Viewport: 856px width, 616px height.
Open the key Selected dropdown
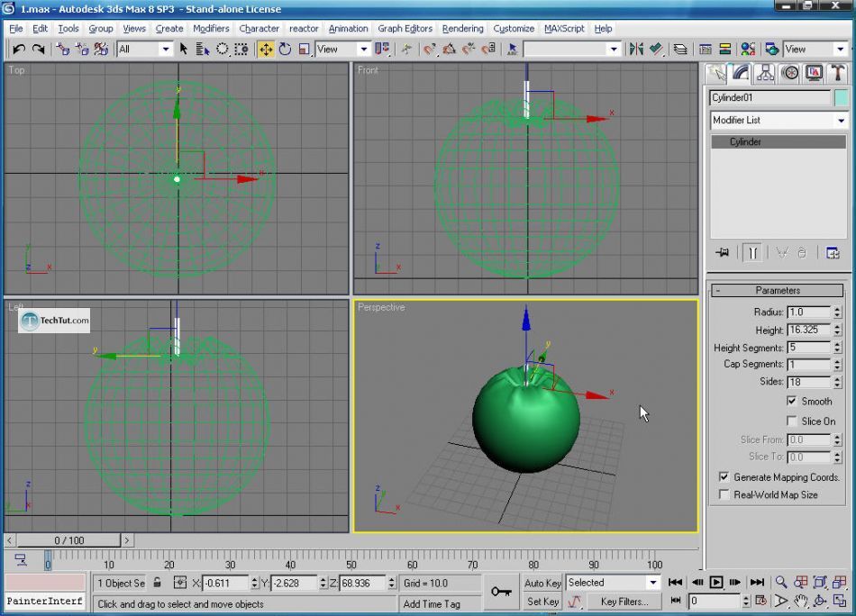coord(613,583)
